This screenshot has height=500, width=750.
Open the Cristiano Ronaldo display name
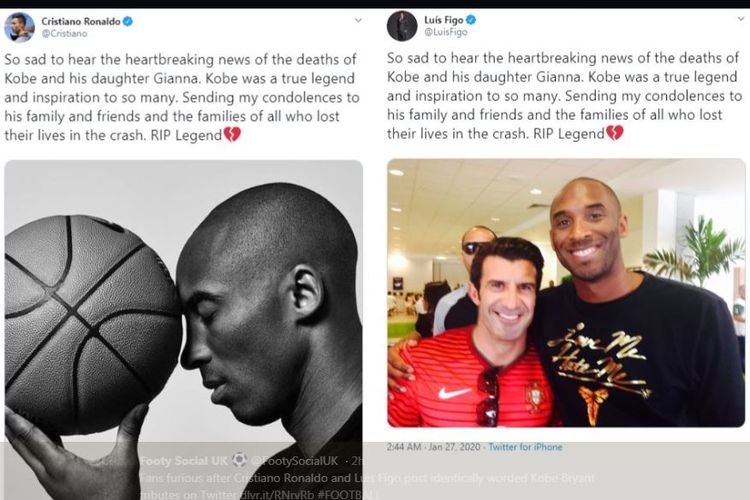81,21
